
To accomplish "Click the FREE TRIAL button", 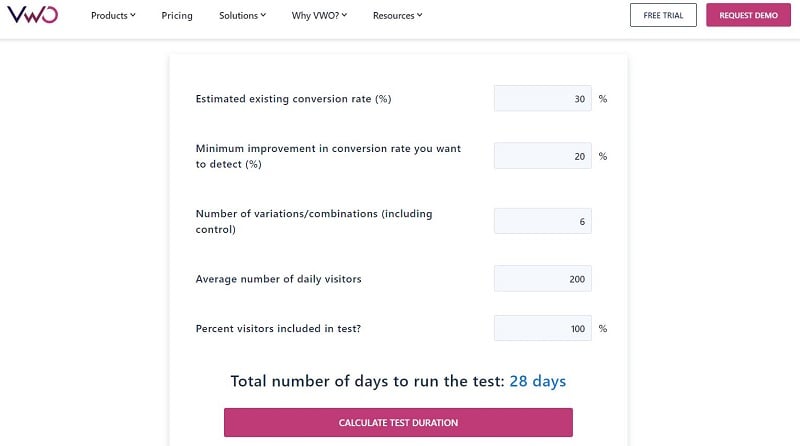I will pos(663,15).
